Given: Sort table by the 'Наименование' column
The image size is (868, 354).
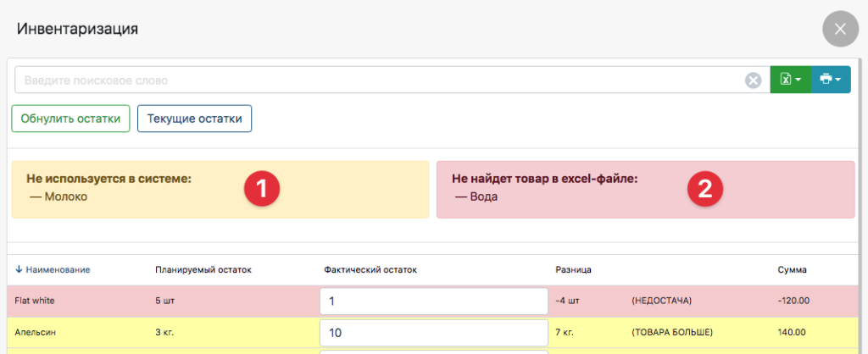Looking at the screenshot, I should click(53, 270).
